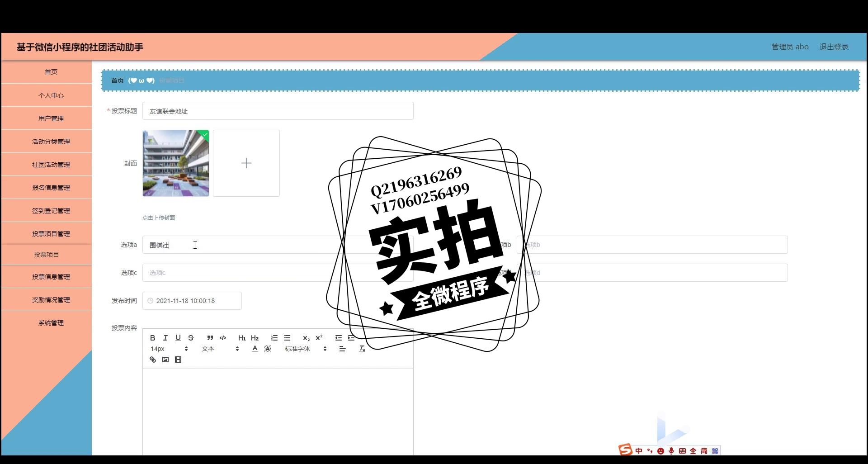Open 首页 in the sidebar
The image size is (868, 464).
(x=47, y=72)
